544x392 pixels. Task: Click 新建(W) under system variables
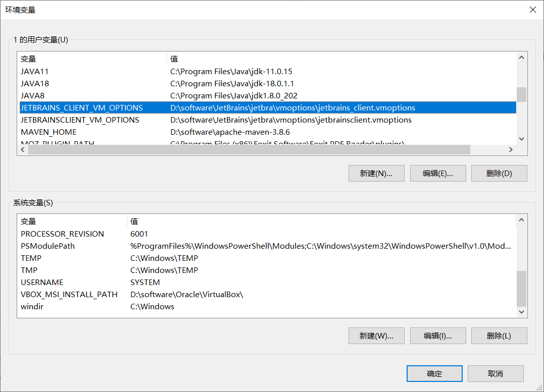376,336
